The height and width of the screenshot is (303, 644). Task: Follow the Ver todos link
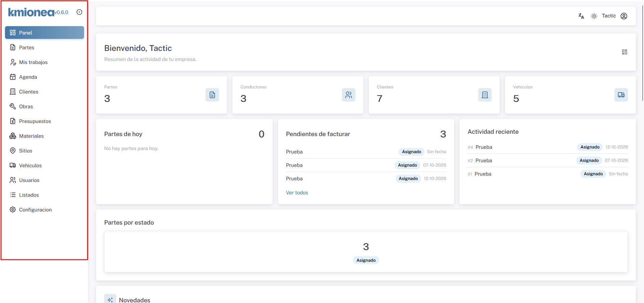[297, 193]
